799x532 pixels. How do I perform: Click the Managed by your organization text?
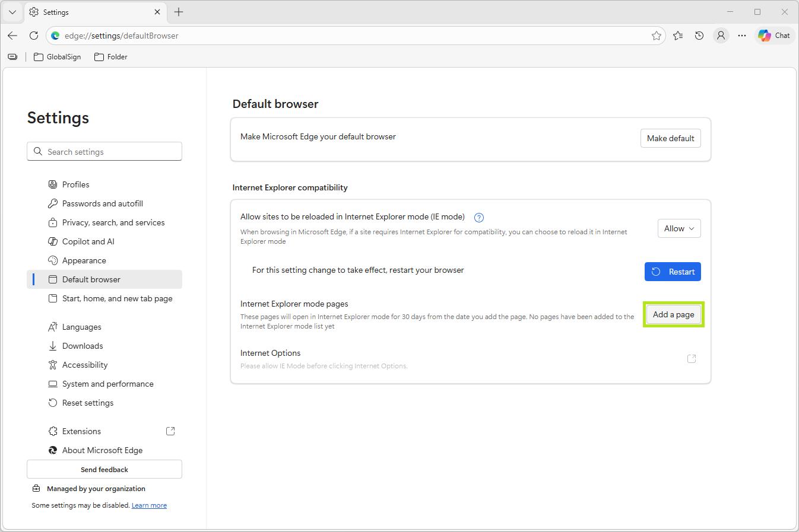point(96,489)
